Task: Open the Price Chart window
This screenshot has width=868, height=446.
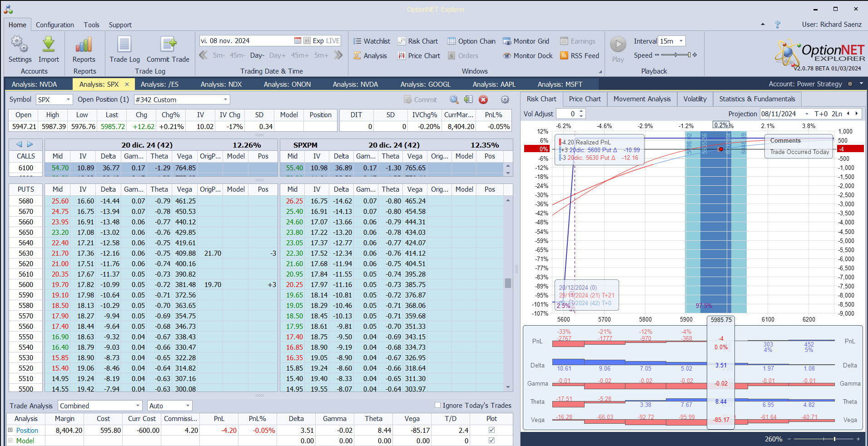Action: pos(419,56)
